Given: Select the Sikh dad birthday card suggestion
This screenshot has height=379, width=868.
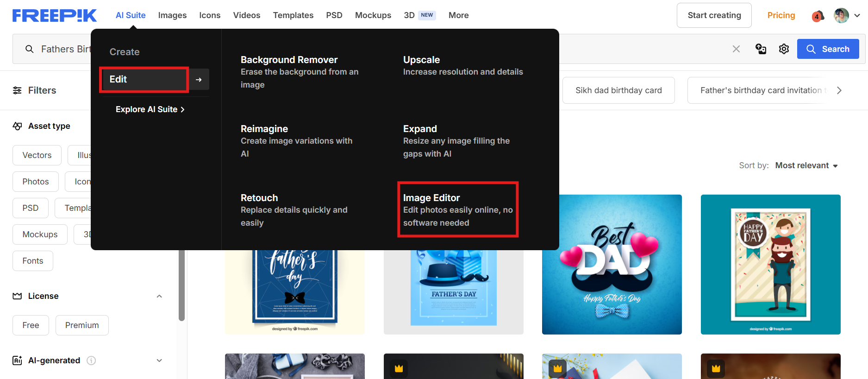Looking at the screenshot, I should click(618, 90).
